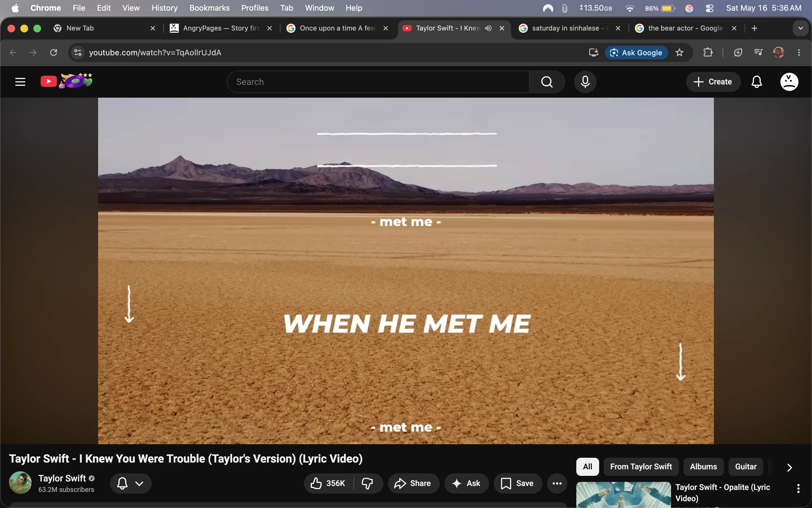Mute the Taylor Swift tab audio
The image size is (812, 508).
tap(489, 28)
